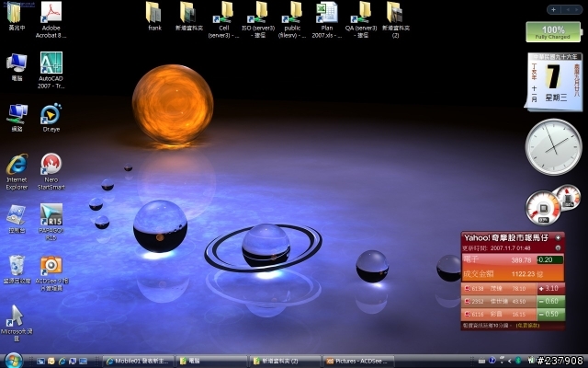Screen dimensions: 588x368
Task: Click the plus button on the Yahoo stock gadget
Action: coord(558,237)
